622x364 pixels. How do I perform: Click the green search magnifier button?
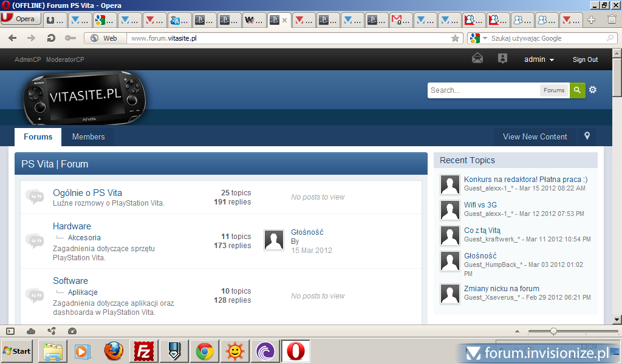click(x=578, y=90)
